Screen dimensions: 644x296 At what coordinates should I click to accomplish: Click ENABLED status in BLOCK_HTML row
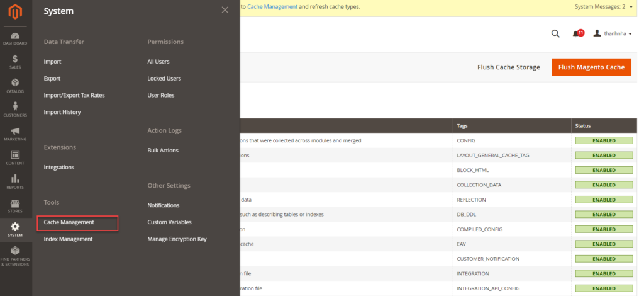[604, 170]
